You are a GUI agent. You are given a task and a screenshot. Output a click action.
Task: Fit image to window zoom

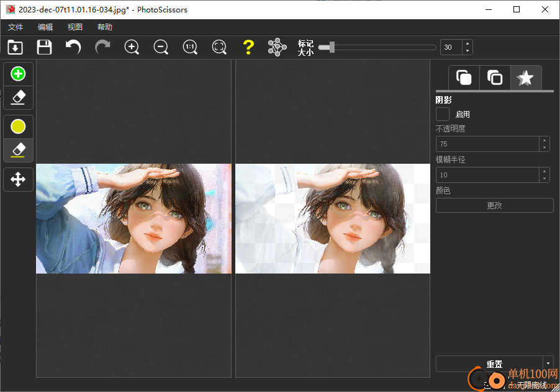(x=219, y=47)
